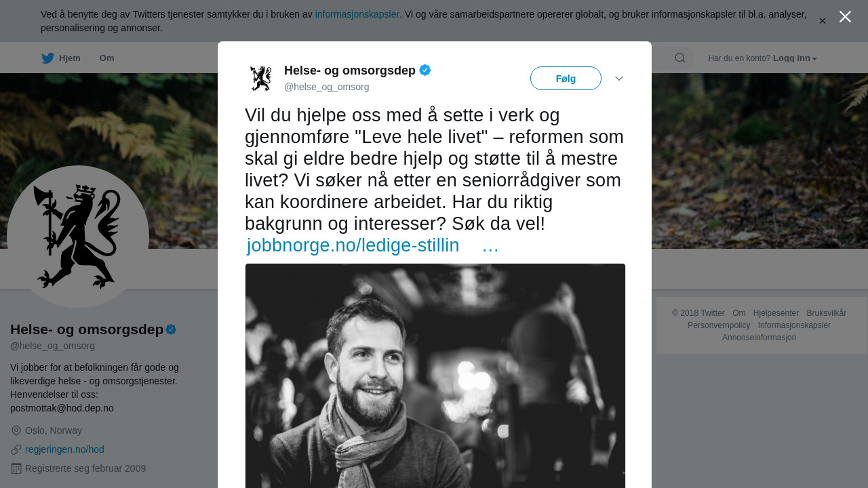Open the large profile picture
This screenshot has height=488, width=868.
tap(78, 237)
